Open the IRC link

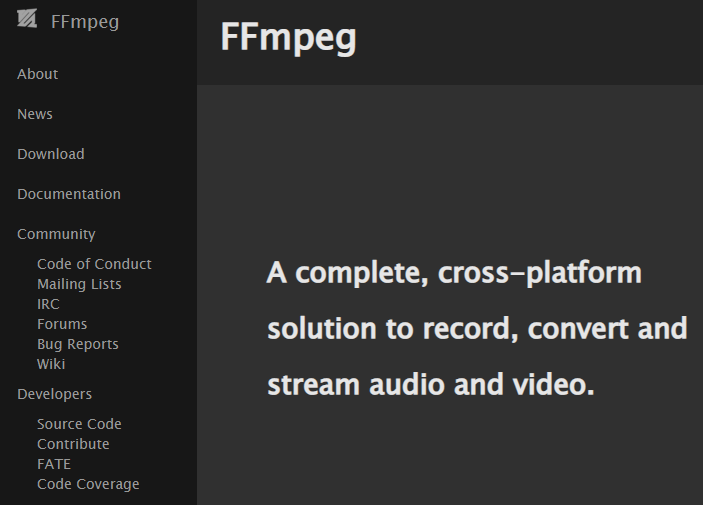[x=48, y=304]
